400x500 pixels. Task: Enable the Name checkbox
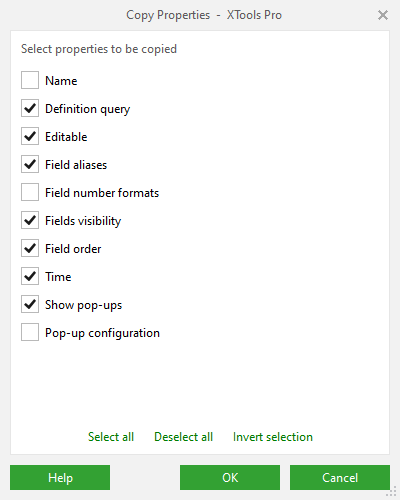click(x=30, y=80)
